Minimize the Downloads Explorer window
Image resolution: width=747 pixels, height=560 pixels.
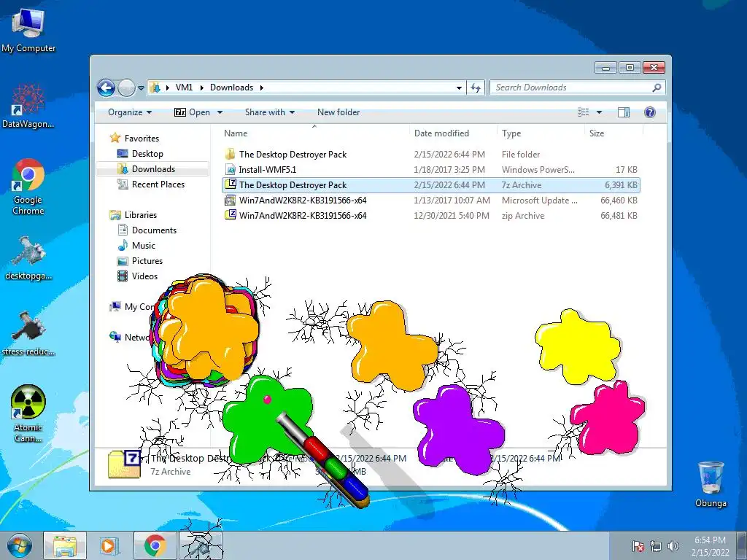click(605, 68)
